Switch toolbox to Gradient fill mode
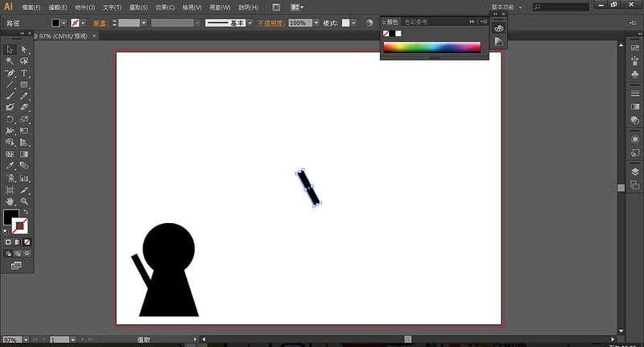This screenshot has height=347, width=644. pos(18,242)
